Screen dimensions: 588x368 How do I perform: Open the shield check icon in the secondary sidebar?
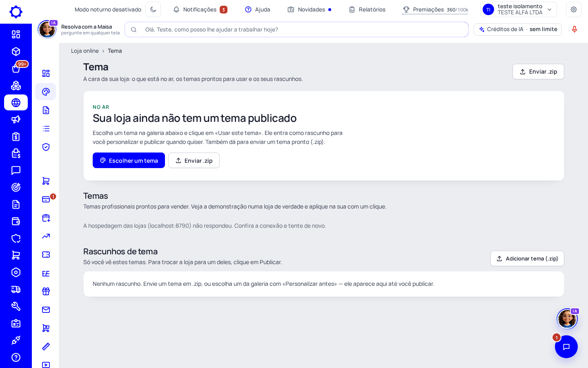[46, 147]
